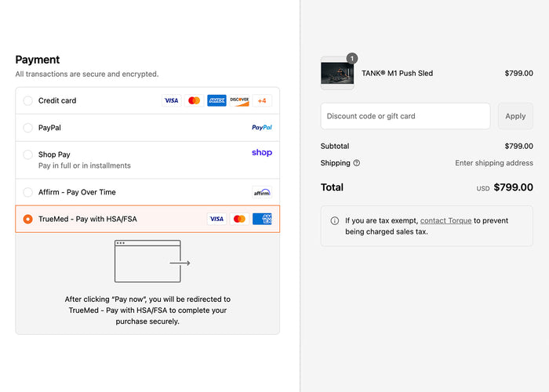Click the Discover card icon
The height and width of the screenshot is (392, 549).
tap(239, 101)
